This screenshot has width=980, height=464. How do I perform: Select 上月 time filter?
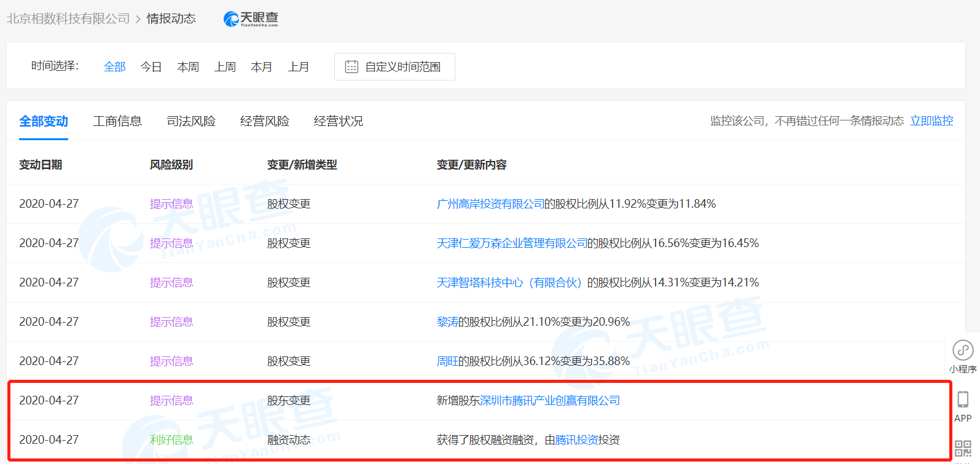(299, 66)
